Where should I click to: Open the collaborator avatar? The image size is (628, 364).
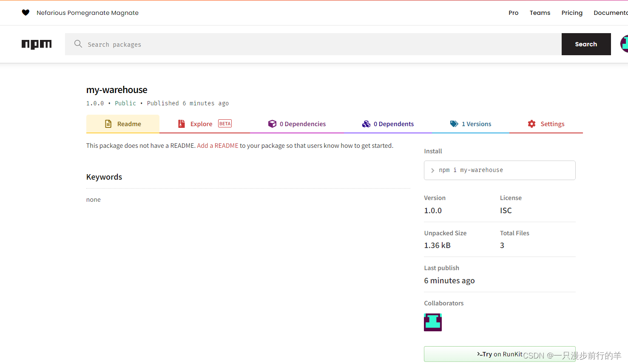tap(433, 322)
